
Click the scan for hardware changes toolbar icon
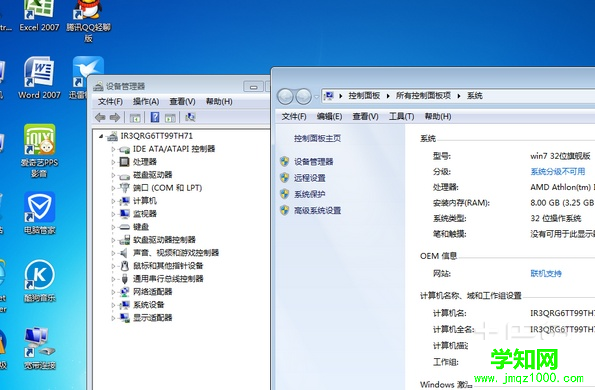click(190, 117)
